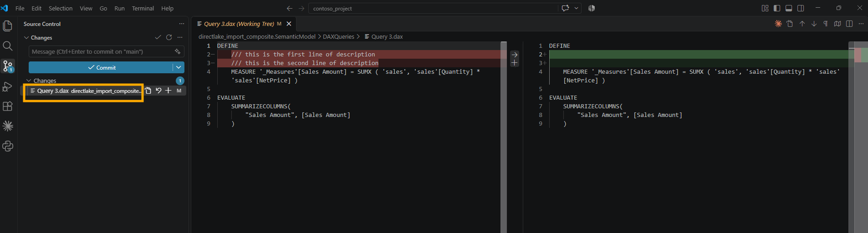Click DAXQueries breadcrumb segment
The image size is (868, 233).
point(338,36)
